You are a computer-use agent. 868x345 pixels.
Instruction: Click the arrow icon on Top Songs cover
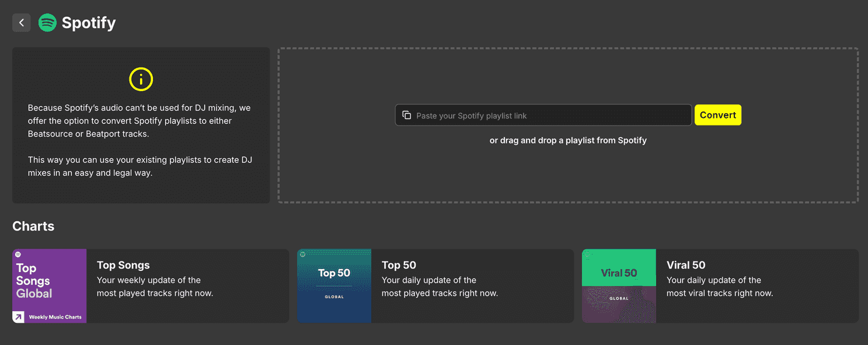click(x=18, y=317)
